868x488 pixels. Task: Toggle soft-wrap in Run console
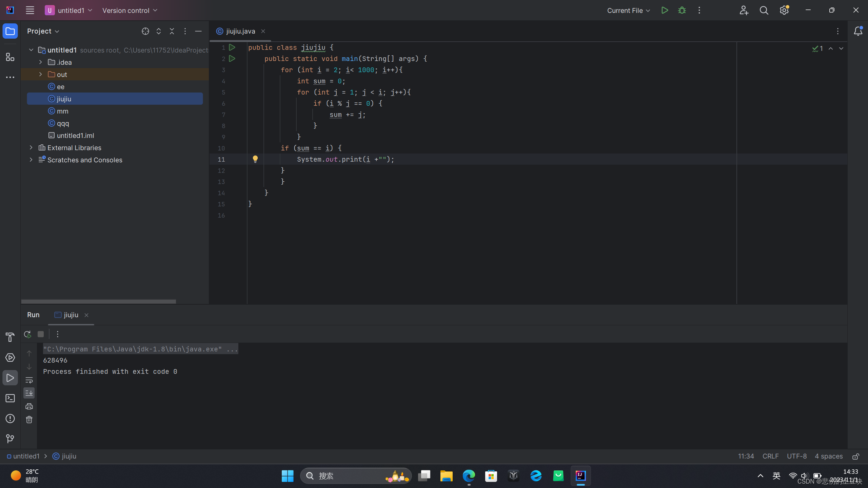[29, 380]
